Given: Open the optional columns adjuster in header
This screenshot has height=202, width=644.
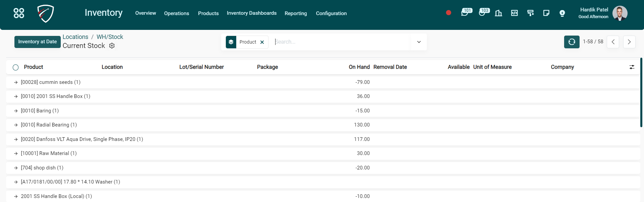Looking at the screenshot, I should 632,67.
